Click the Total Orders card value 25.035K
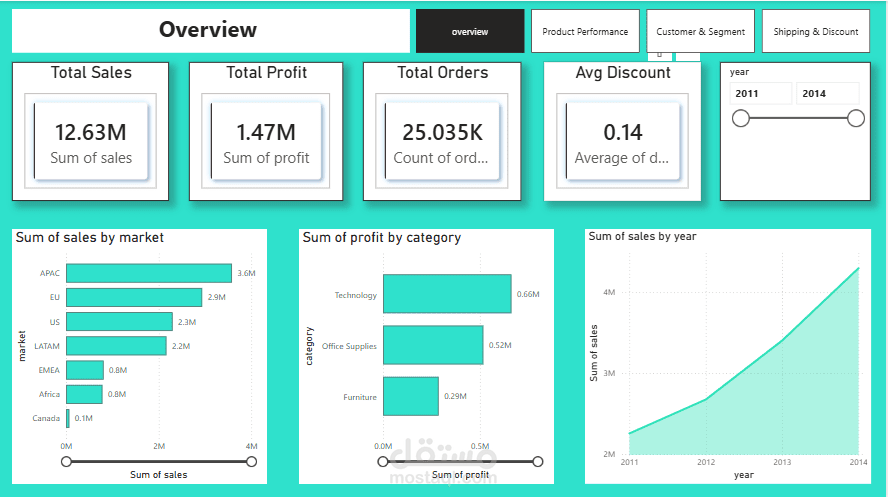Viewport: 888px width, 497px height. pos(442,132)
